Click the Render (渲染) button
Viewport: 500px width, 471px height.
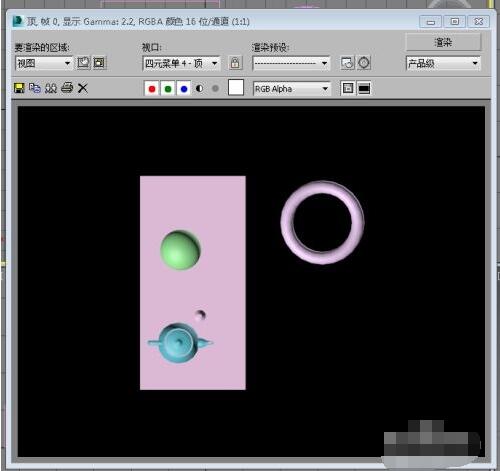coord(443,42)
